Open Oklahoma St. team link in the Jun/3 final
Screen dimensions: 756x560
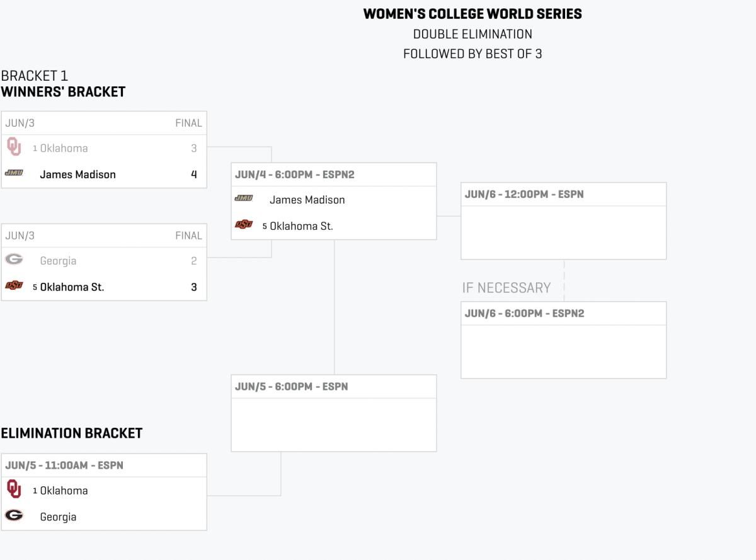pyautogui.click(x=72, y=287)
